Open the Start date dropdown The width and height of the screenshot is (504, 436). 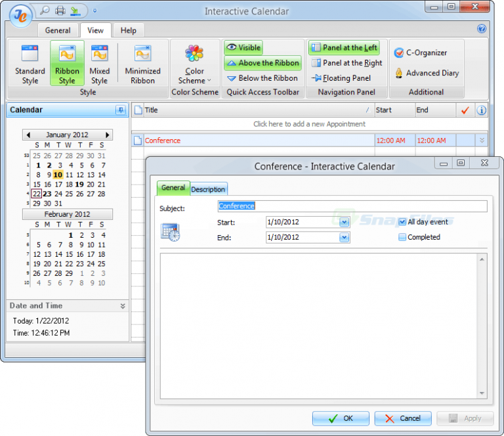tap(345, 222)
